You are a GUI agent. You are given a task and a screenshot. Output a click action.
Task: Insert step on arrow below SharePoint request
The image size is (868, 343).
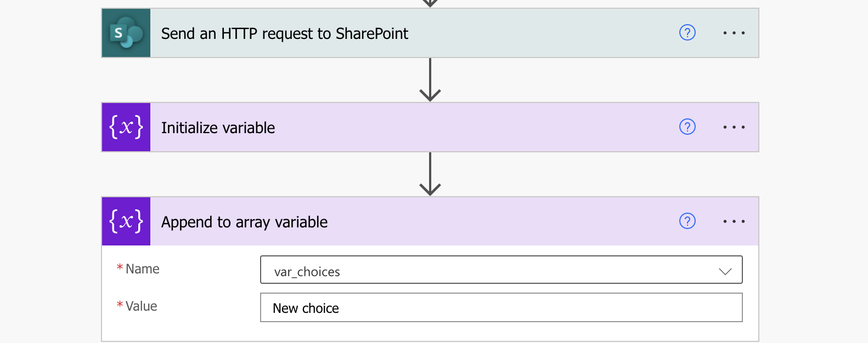(x=430, y=80)
